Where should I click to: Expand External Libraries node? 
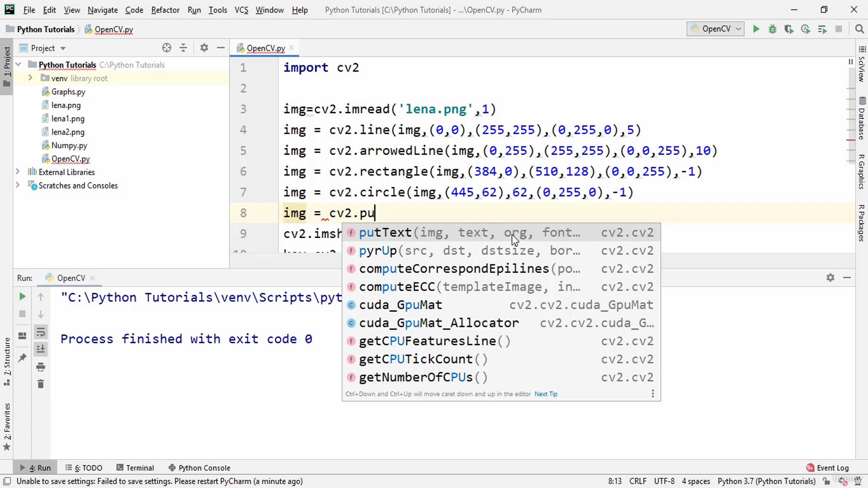pyautogui.click(x=18, y=172)
